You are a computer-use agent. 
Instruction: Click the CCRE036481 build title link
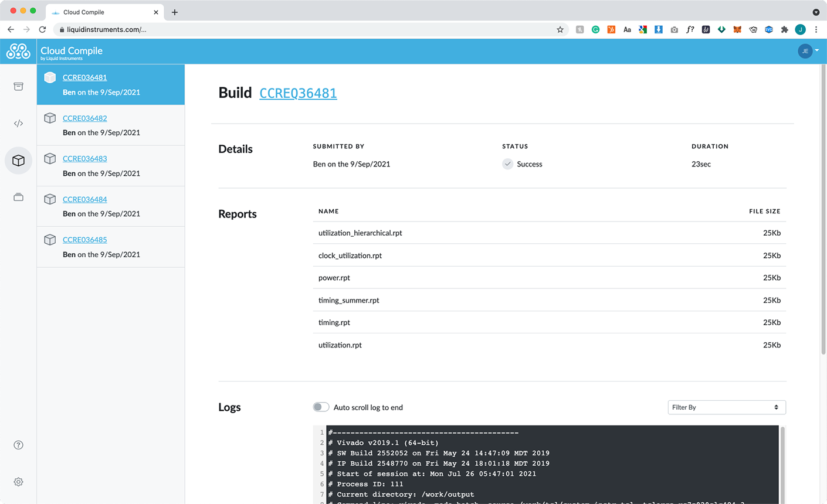click(x=298, y=93)
